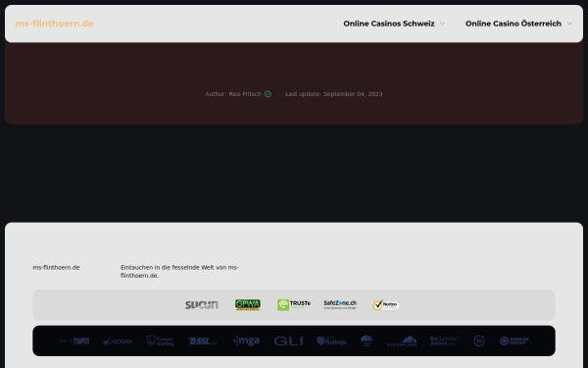The height and width of the screenshot is (368, 588).
Task: Open the round dome logo left of Cloudflare
Action: [x=367, y=341]
